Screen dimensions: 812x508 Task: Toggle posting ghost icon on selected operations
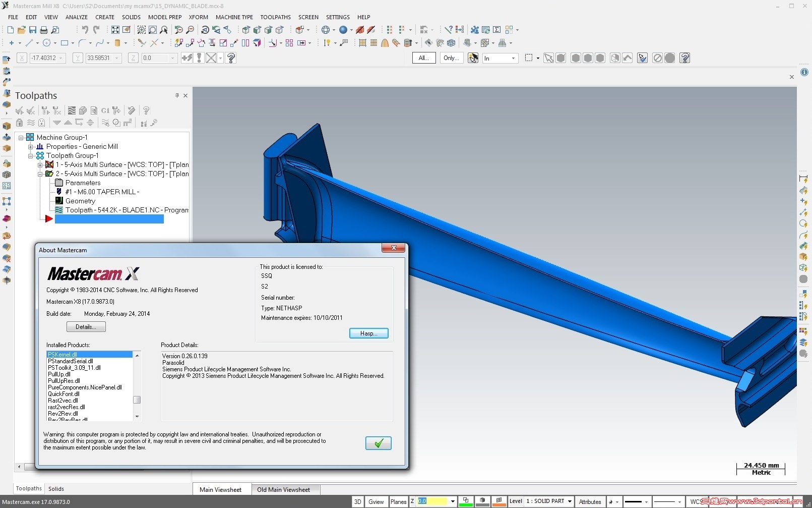click(x=42, y=123)
